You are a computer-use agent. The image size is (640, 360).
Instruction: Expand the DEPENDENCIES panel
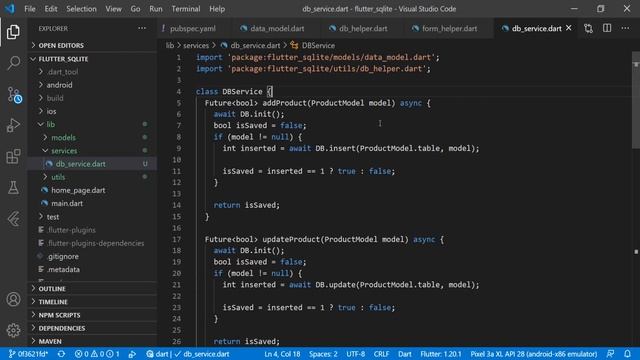pyautogui.click(x=62, y=328)
